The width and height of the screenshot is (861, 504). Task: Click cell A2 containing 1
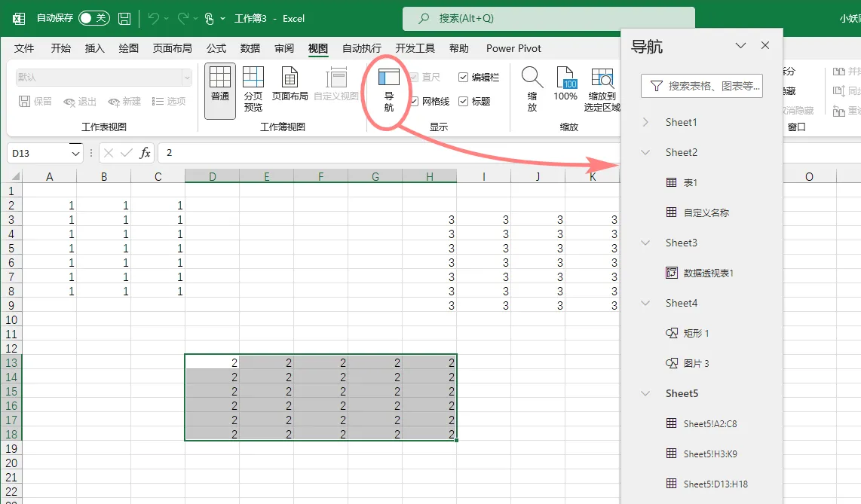(x=50, y=205)
